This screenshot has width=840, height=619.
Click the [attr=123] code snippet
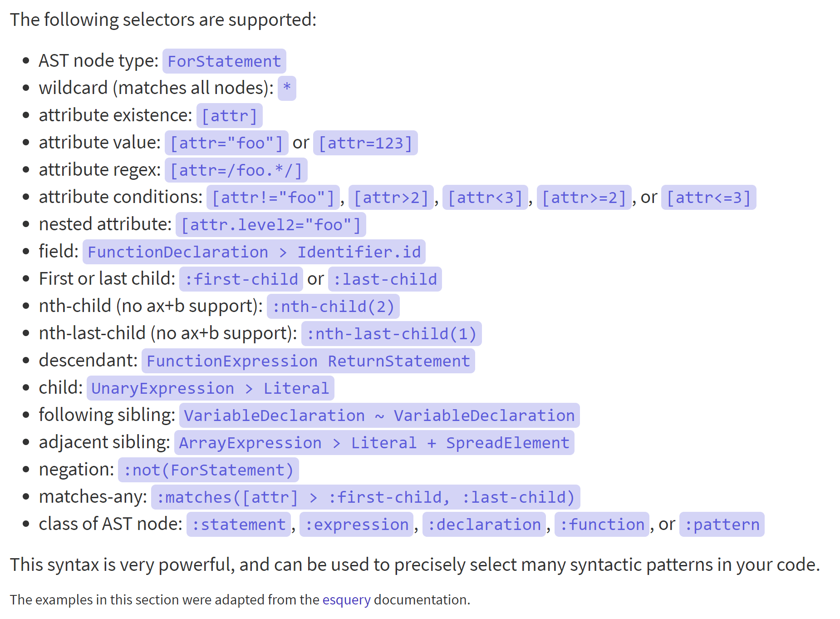pos(365,143)
